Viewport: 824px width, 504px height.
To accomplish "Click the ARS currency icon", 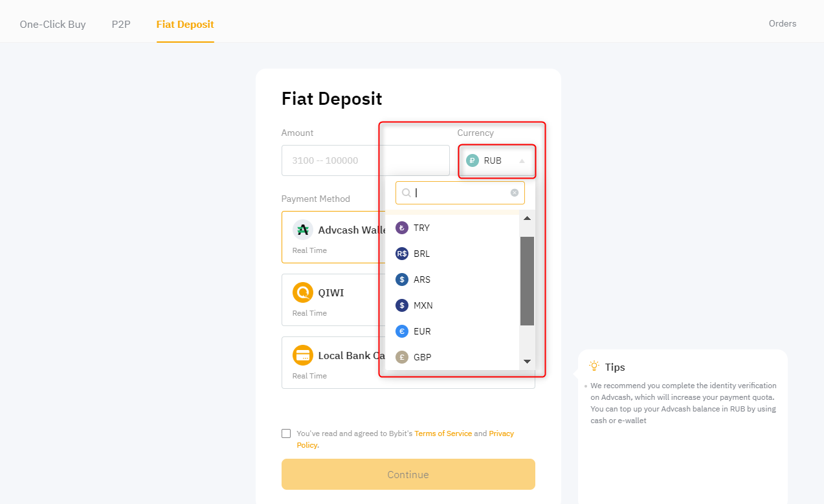I will pyautogui.click(x=402, y=279).
